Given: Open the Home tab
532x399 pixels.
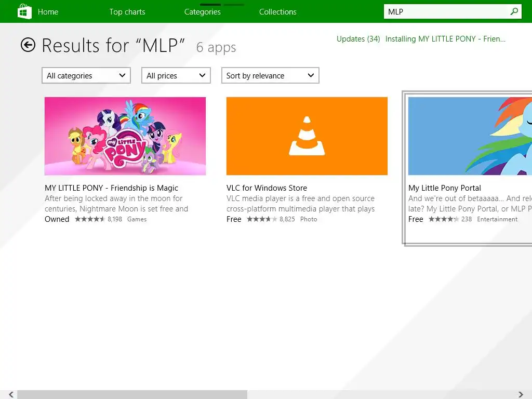Looking at the screenshot, I should (48, 12).
